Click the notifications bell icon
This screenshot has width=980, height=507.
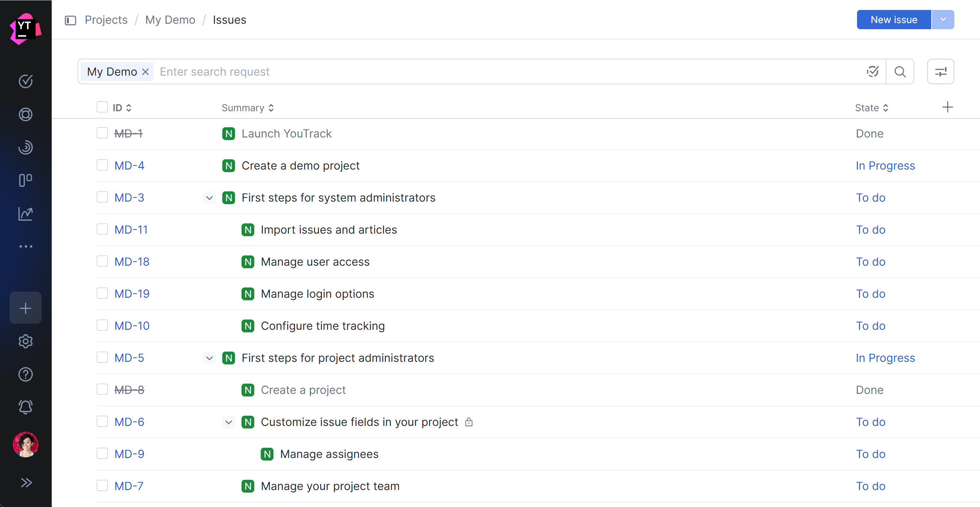26,407
